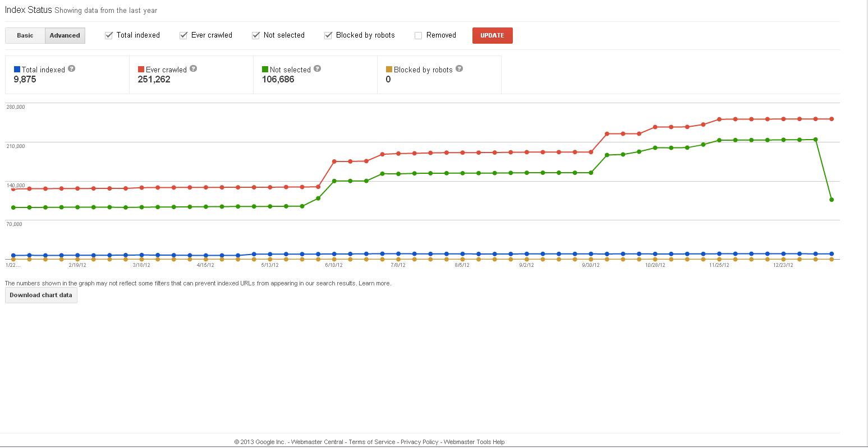Click orange Blocked by robots legend square
Viewport: 868px width, 448px height.
[389, 70]
